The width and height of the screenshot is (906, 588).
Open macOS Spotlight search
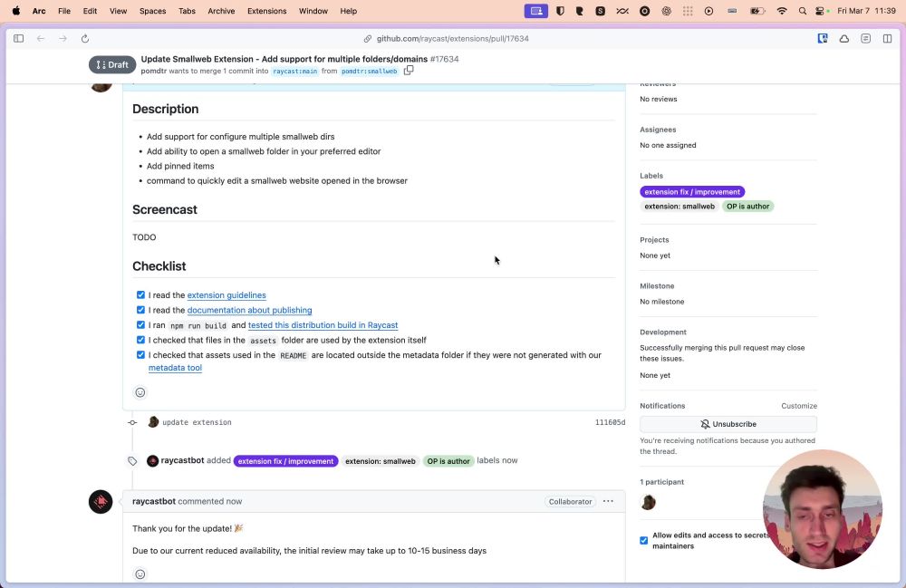click(x=803, y=11)
